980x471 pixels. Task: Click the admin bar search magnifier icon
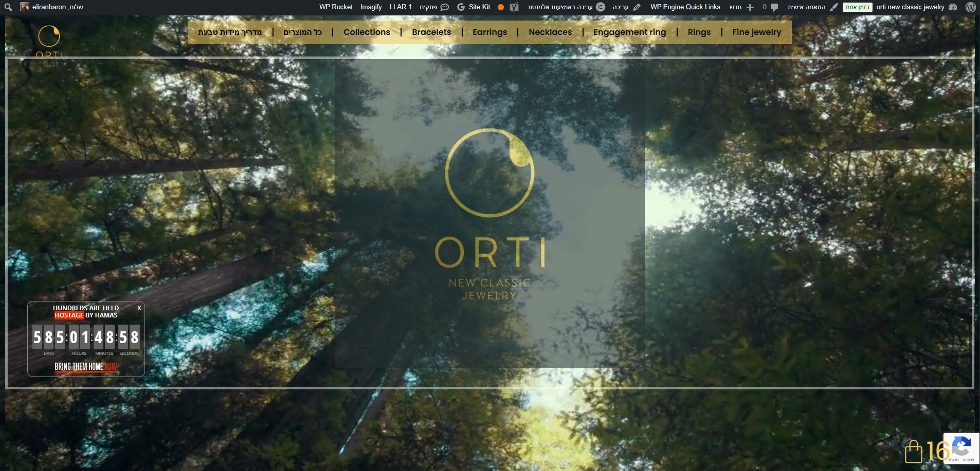pyautogui.click(x=8, y=7)
